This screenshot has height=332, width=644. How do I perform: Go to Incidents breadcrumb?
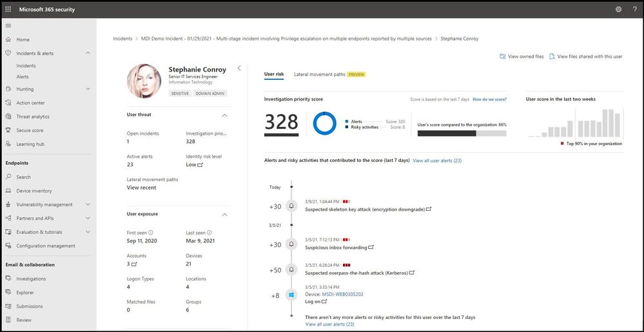coord(122,39)
